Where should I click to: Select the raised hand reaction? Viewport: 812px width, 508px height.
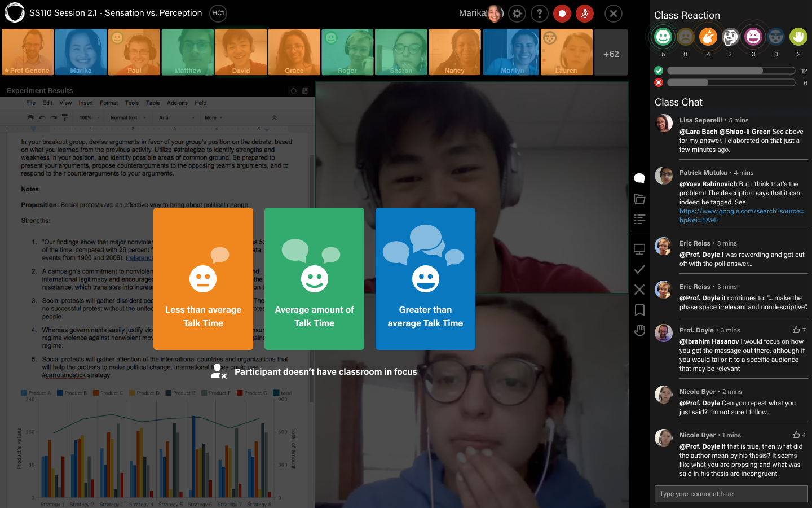click(798, 37)
